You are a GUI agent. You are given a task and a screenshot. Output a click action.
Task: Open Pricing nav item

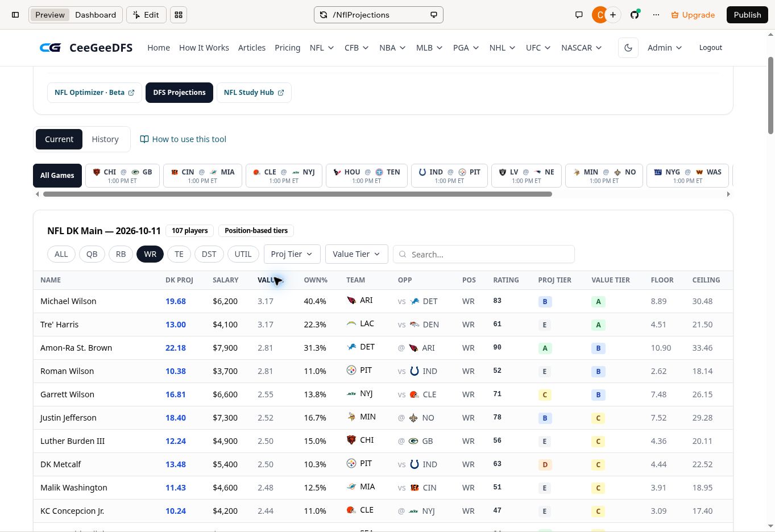tap(288, 48)
